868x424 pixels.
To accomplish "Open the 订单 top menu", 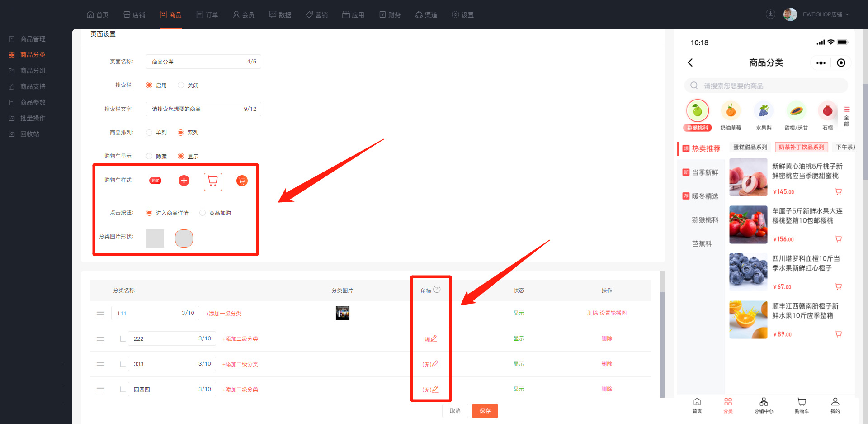I will 207,15.
